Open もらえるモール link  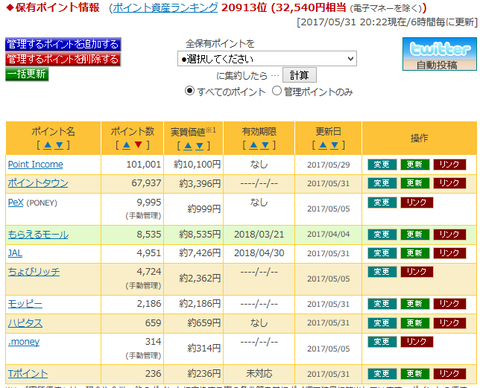point(38,234)
